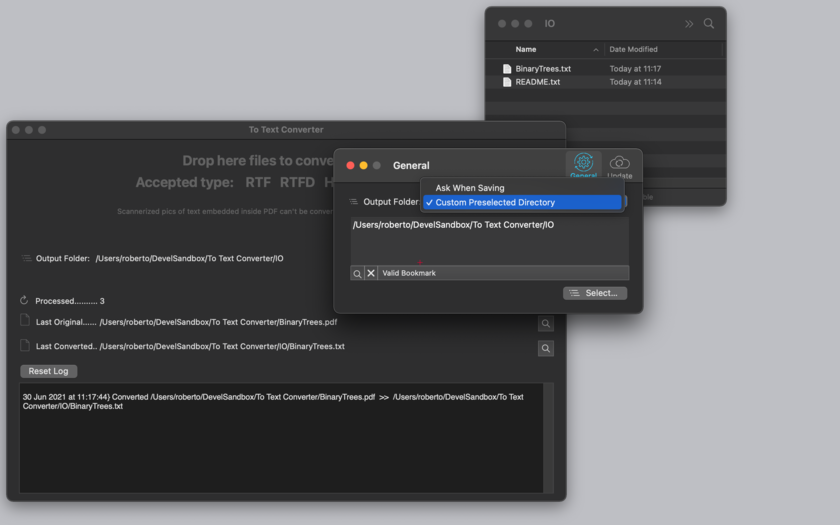Image resolution: width=840 pixels, height=525 pixels.
Task: Click the Last Original document icon
Action: click(25, 320)
